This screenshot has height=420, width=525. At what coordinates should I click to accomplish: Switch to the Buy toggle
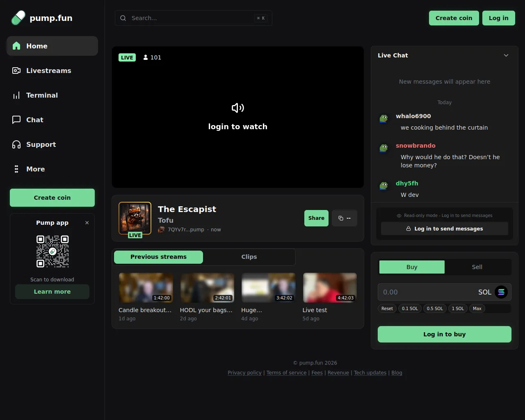click(412, 267)
